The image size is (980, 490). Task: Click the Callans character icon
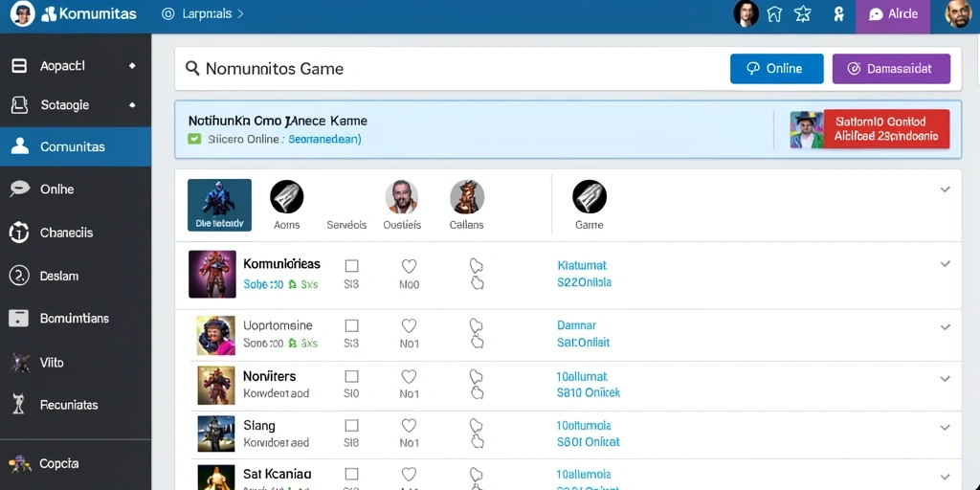(467, 197)
